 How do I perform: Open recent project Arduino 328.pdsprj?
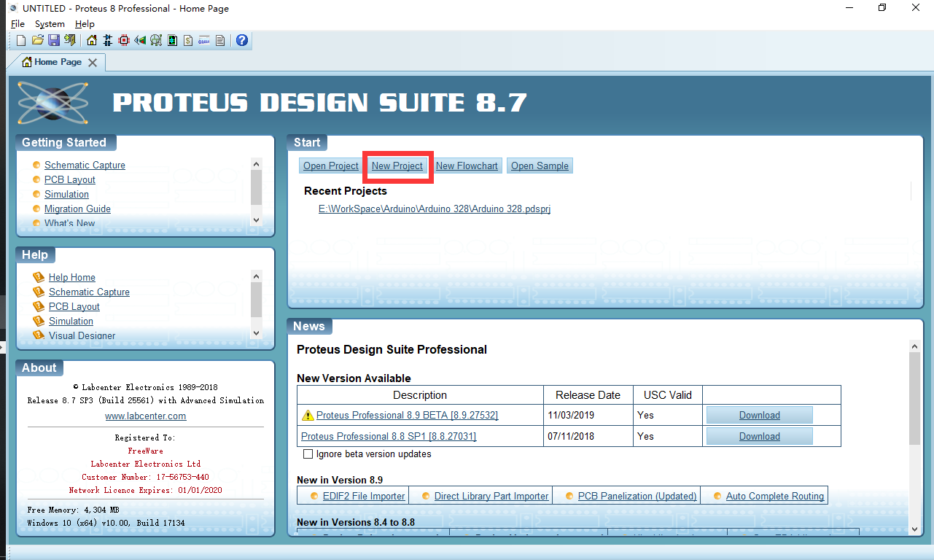[x=435, y=209]
